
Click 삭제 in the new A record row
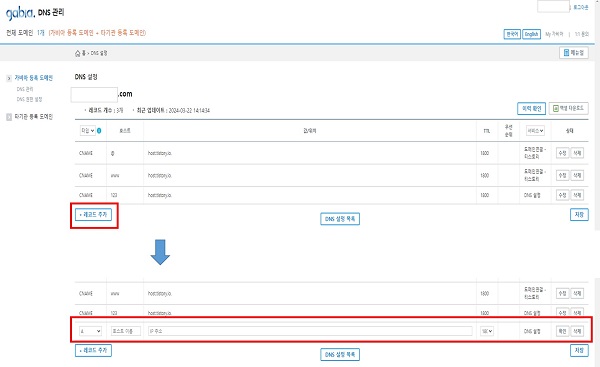pos(577,331)
